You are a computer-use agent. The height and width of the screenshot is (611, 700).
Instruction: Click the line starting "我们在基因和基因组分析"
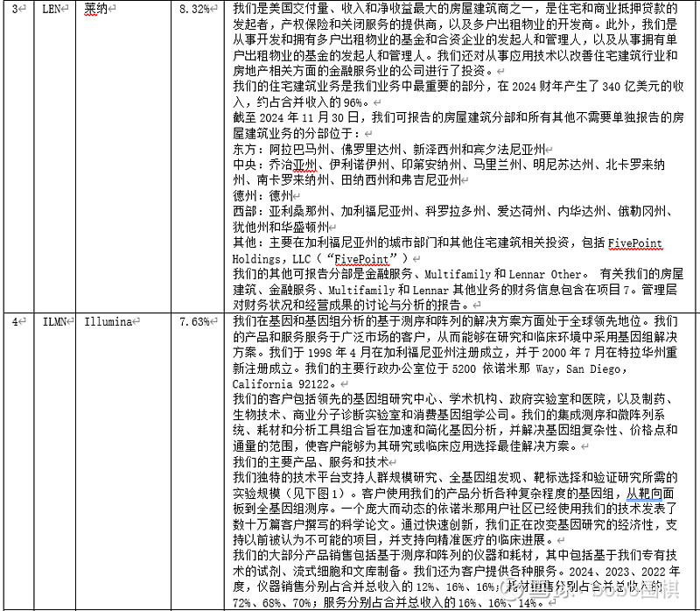tap(455, 321)
